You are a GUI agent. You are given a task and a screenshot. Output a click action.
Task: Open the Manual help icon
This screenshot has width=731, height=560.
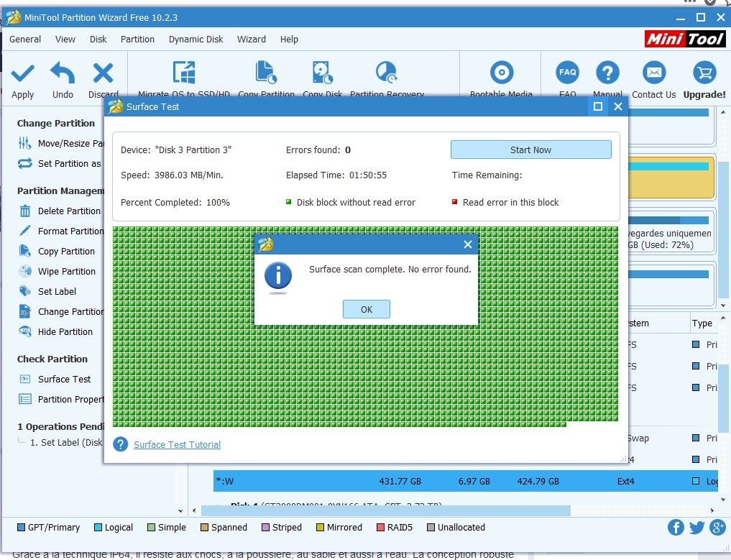607,73
